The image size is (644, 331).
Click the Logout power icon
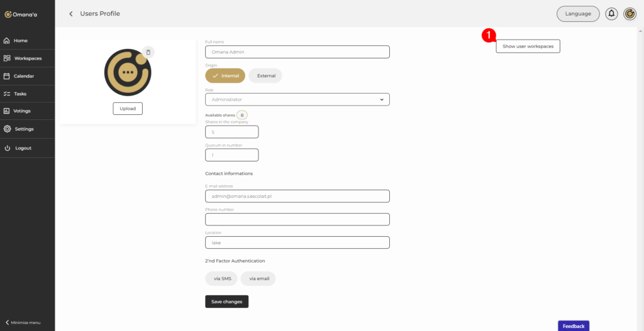[x=7, y=148]
